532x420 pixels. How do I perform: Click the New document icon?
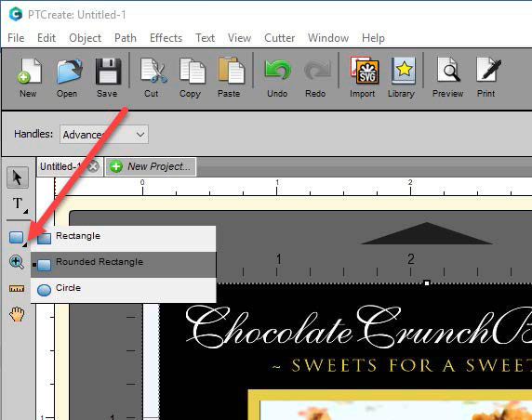pos(29,72)
